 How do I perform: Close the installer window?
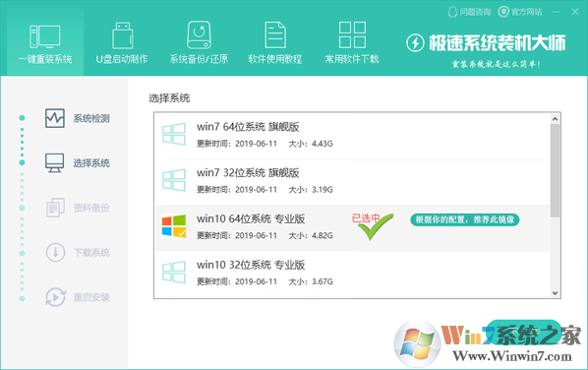[x=575, y=12]
